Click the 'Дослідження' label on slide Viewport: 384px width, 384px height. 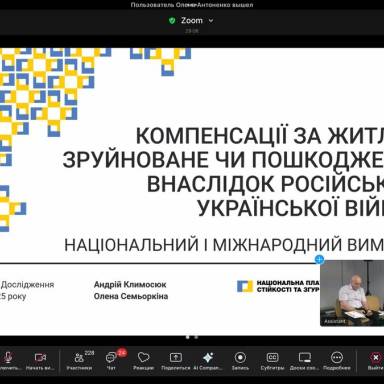click(27, 285)
